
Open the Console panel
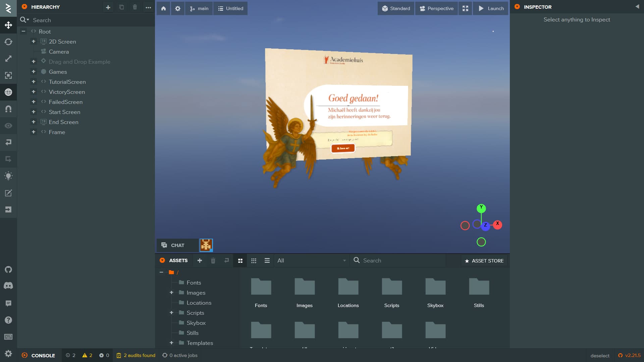click(x=39, y=355)
